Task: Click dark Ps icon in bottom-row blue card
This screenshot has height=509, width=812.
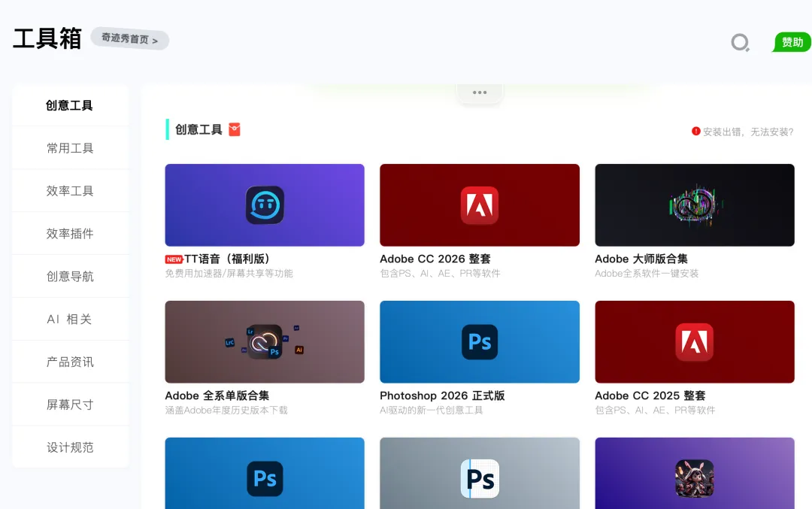Action: coord(265,479)
